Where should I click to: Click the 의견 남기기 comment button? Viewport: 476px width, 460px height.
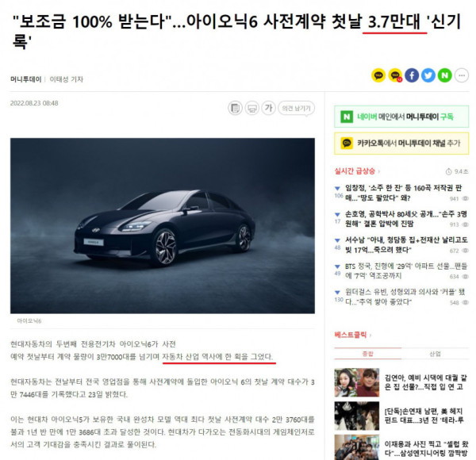click(x=296, y=108)
